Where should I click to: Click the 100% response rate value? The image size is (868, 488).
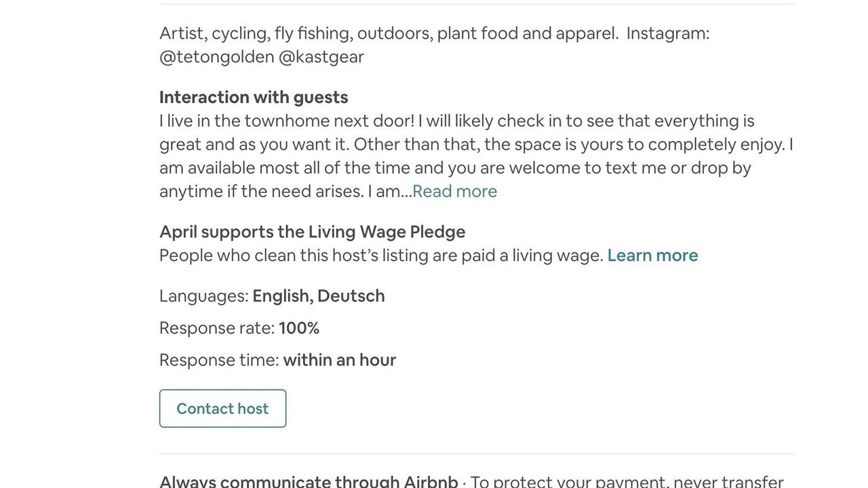pos(299,328)
